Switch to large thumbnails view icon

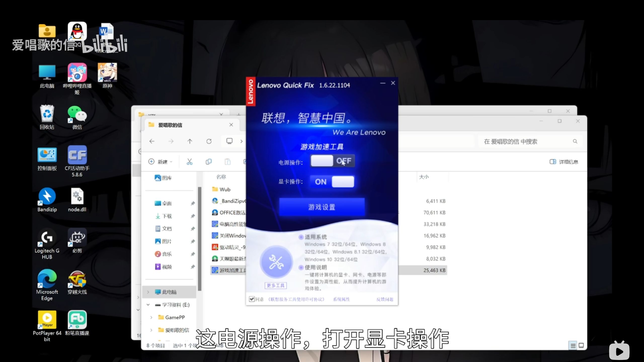(x=581, y=346)
